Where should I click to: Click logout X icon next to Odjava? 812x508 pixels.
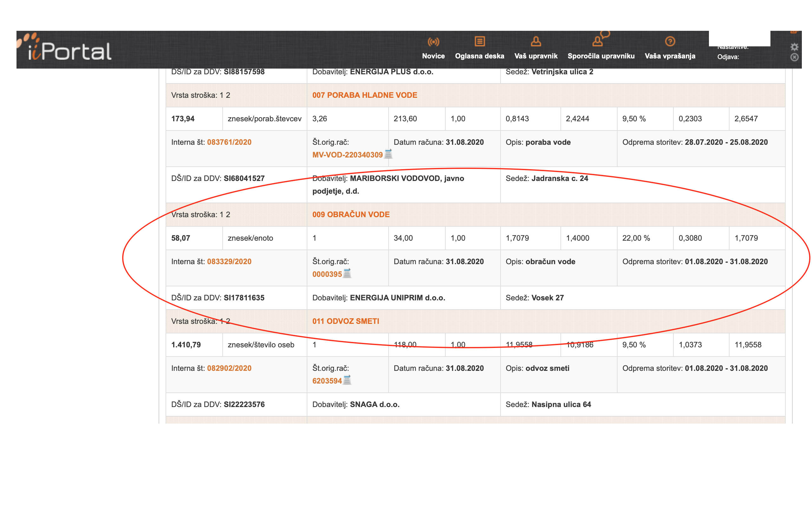pyautogui.click(x=794, y=57)
